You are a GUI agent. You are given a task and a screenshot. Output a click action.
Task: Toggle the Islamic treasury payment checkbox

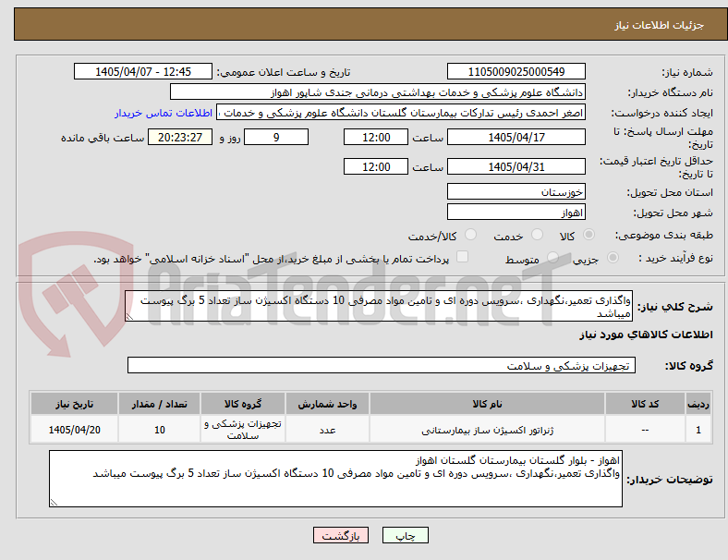tap(463, 257)
